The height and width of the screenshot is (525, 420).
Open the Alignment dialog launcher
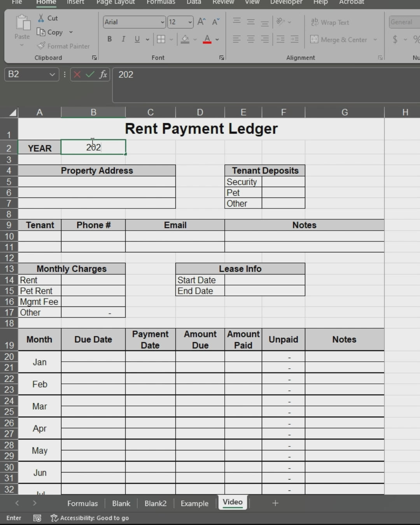(x=380, y=58)
